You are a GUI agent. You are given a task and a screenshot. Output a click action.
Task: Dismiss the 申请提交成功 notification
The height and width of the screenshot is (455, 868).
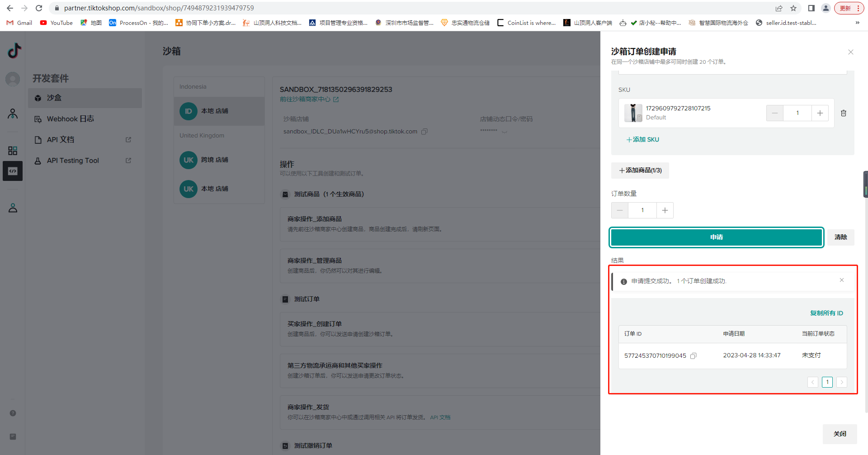(x=842, y=280)
